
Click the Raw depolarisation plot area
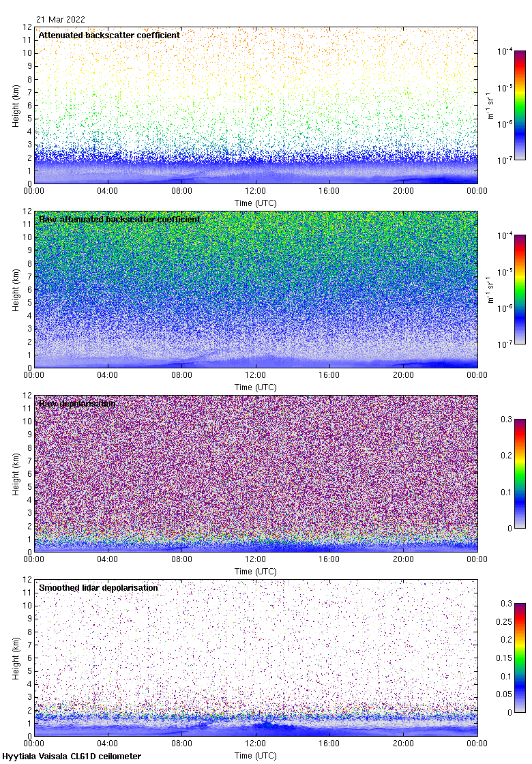256,473
